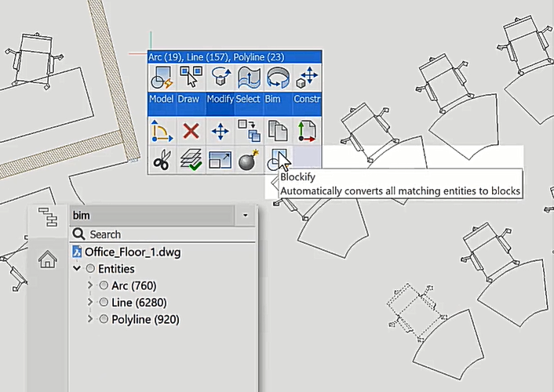Click the dashed highlighted chair in the drawing
The image size is (554, 392).
click(416, 313)
